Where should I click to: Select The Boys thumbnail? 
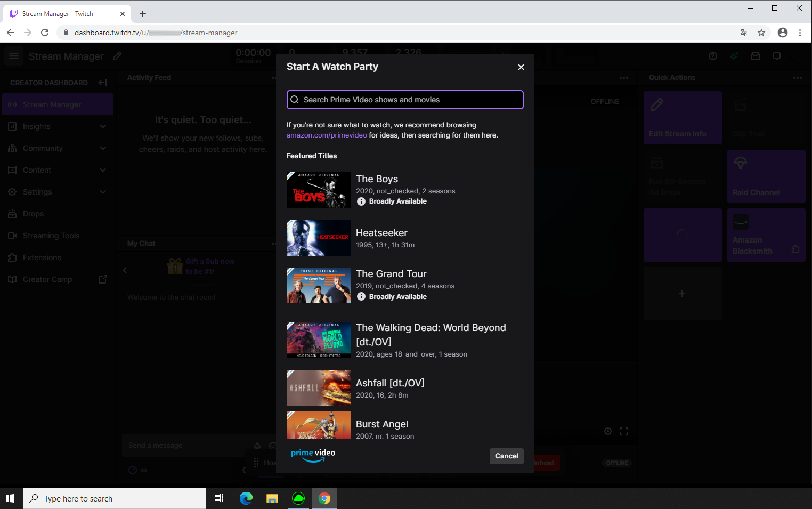pos(318,190)
